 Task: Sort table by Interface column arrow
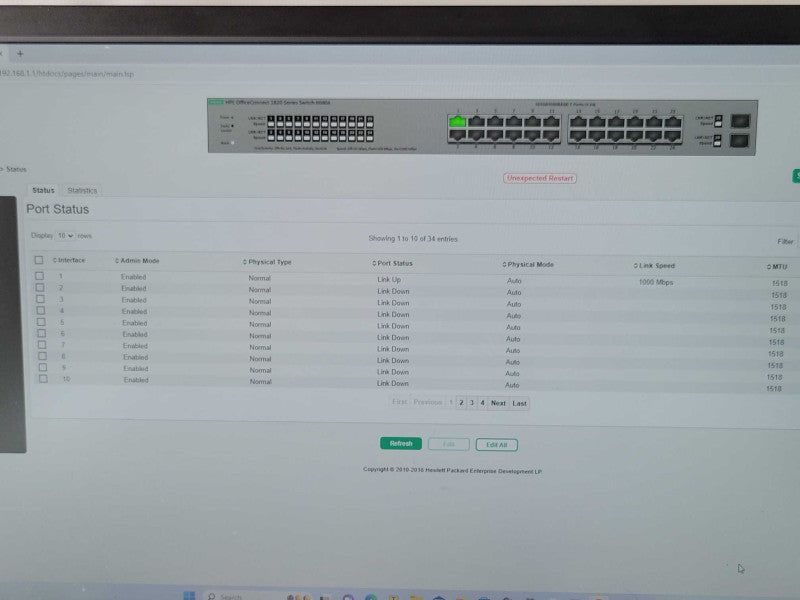[x=55, y=260]
